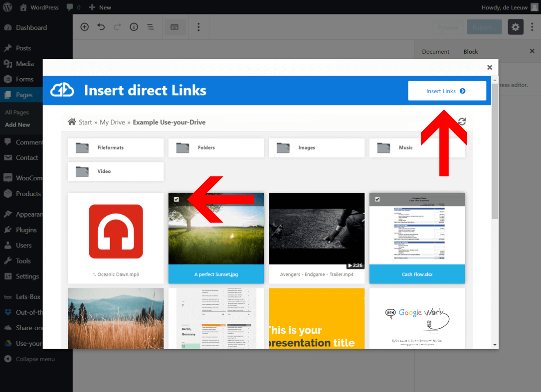The width and height of the screenshot is (541, 392).
Task: Open the New content menu
Action: [100, 7]
